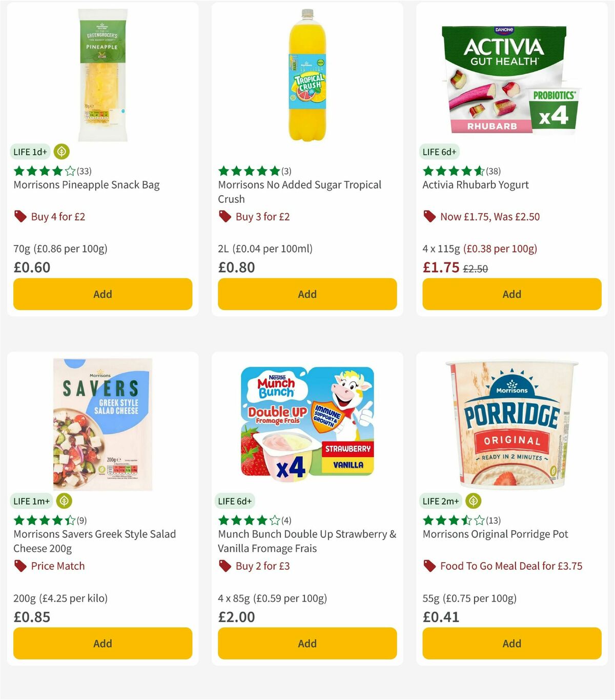Add Morrisons Original Porridge Pot to basket
The width and height of the screenshot is (615, 700).
pyautogui.click(x=511, y=643)
